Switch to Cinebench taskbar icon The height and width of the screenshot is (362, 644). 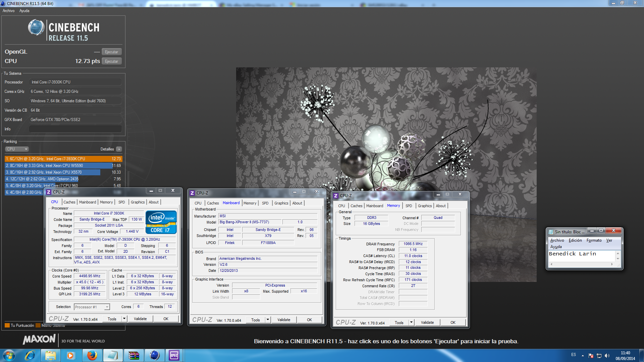click(x=154, y=355)
